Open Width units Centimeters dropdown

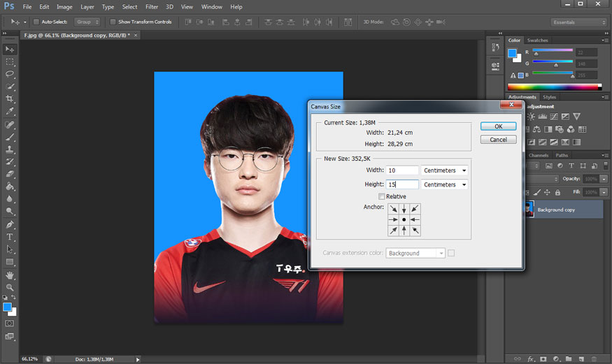(x=444, y=170)
